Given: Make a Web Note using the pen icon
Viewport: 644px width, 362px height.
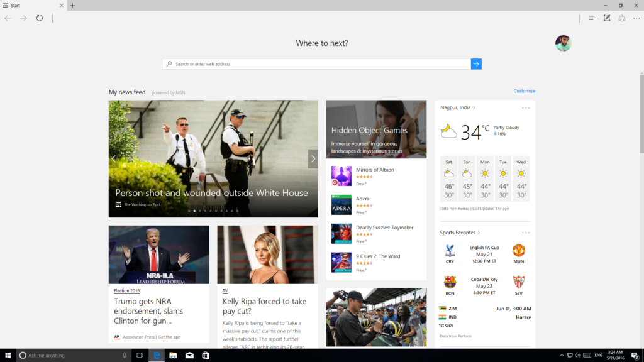Looking at the screenshot, I should click(607, 18).
